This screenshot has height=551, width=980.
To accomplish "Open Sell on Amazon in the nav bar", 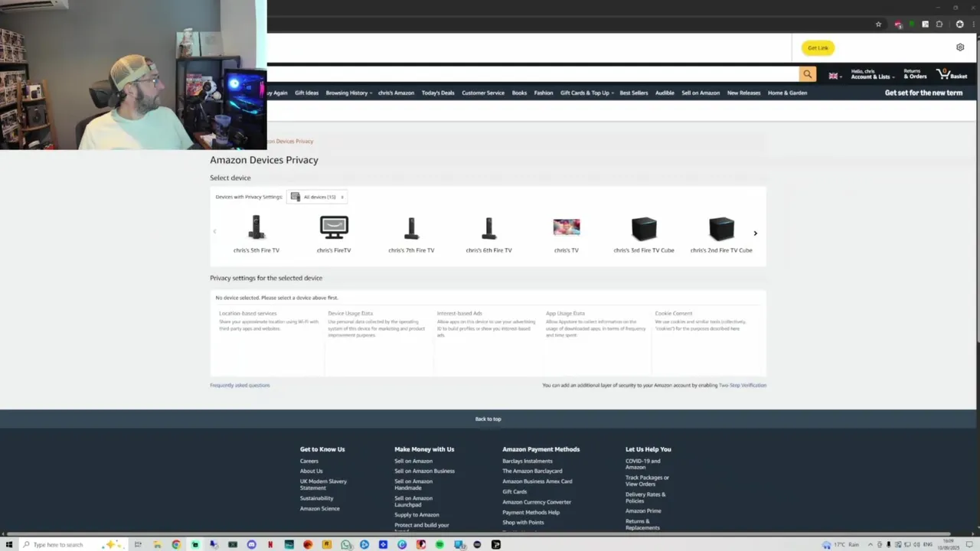I will (701, 93).
